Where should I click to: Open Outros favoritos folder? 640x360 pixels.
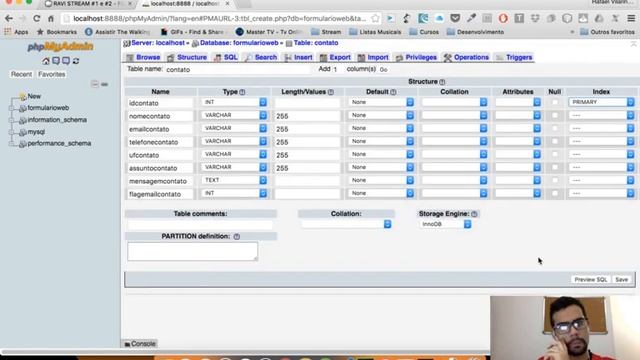coord(607,32)
